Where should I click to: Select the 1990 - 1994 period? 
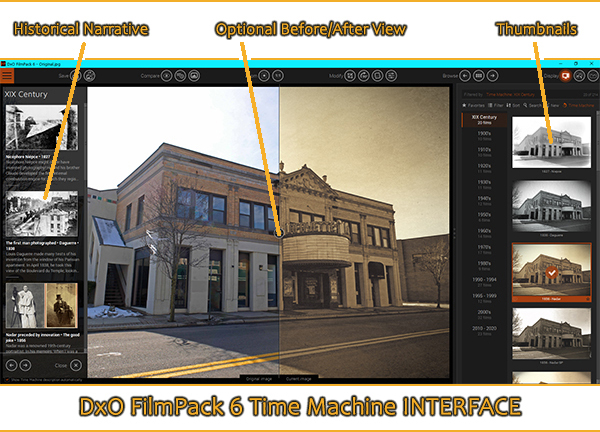coord(484,282)
